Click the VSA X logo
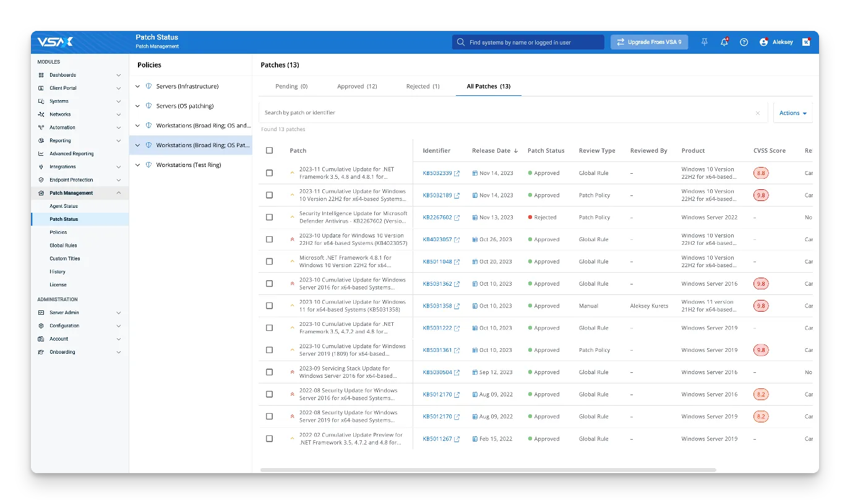 55,42
